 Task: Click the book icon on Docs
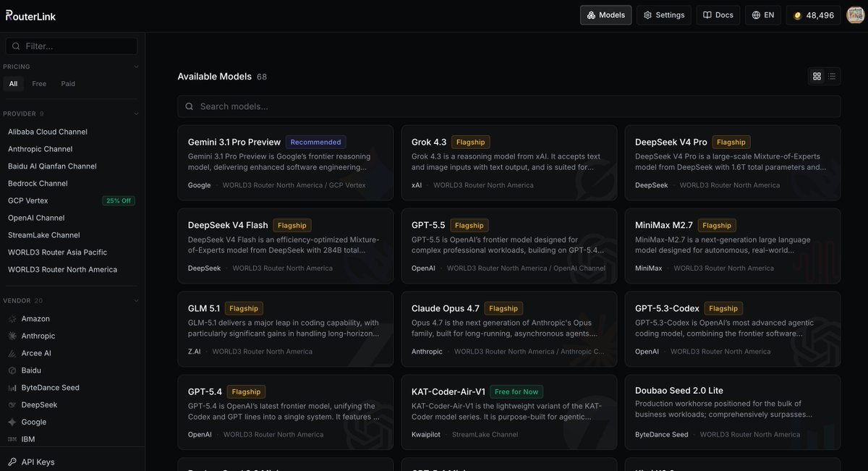tap(707, 15)
